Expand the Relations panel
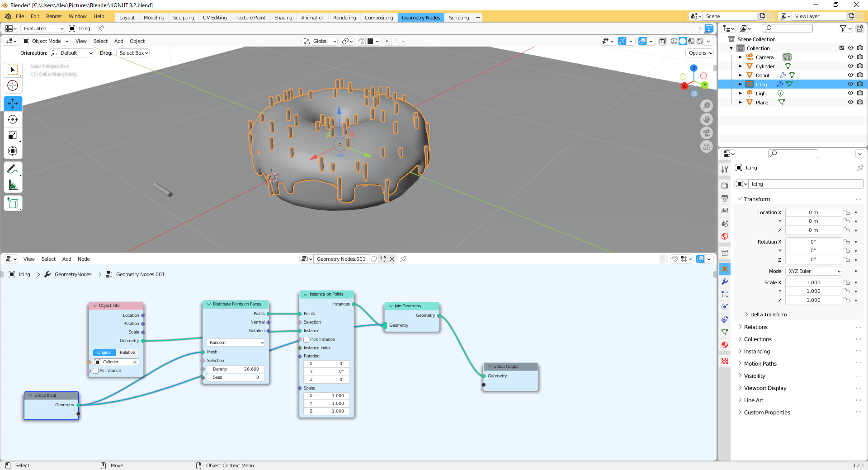The width and height of the screenshot is (868, 470). coord(755,327)
